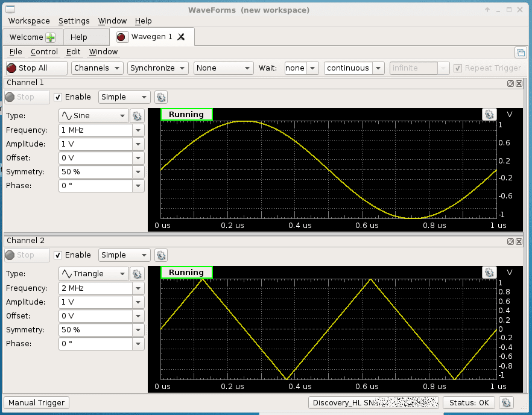Image resolution: width=532 pixels, height=415 pixels.
Task: Open Channel 2 settings gear beside Simple dropdown
Action: [x=161, y=255]
